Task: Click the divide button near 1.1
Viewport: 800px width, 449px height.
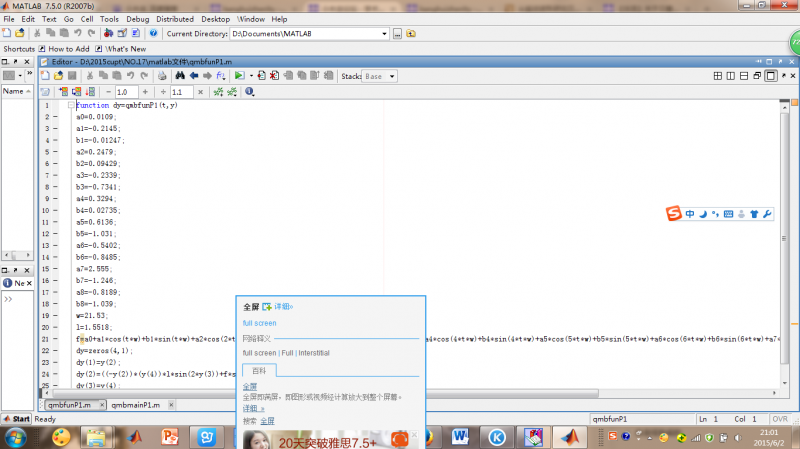Action: 163,92
